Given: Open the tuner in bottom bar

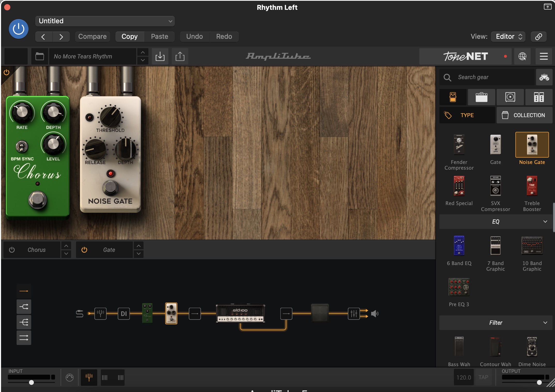Looking at the screenshot, I should (89, 378).
